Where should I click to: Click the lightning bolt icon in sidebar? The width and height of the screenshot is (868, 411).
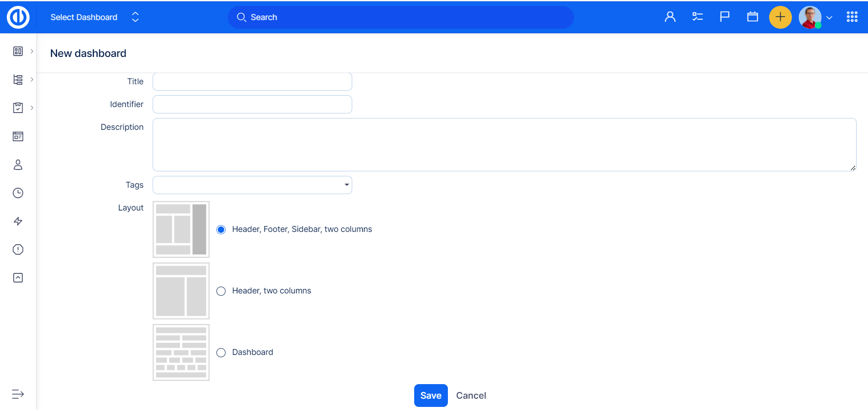[18, 221]
